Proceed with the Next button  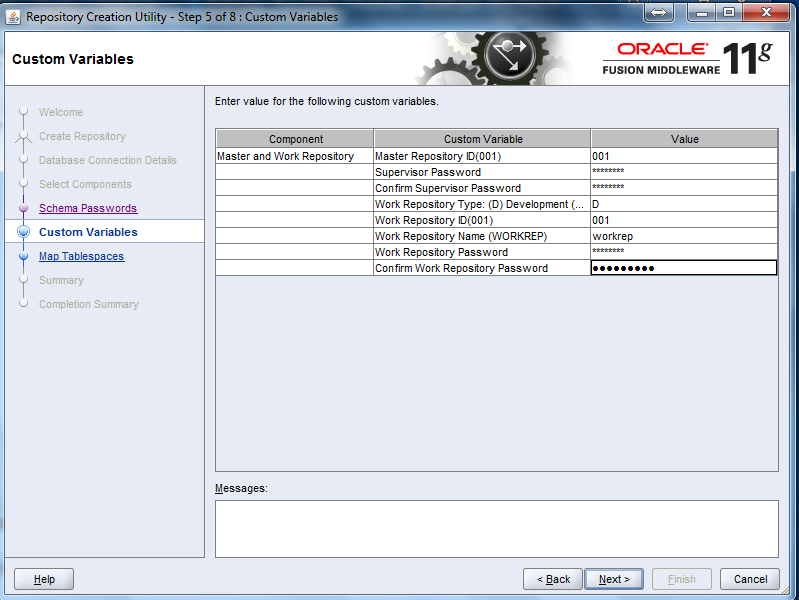click(x=614, y=579)
